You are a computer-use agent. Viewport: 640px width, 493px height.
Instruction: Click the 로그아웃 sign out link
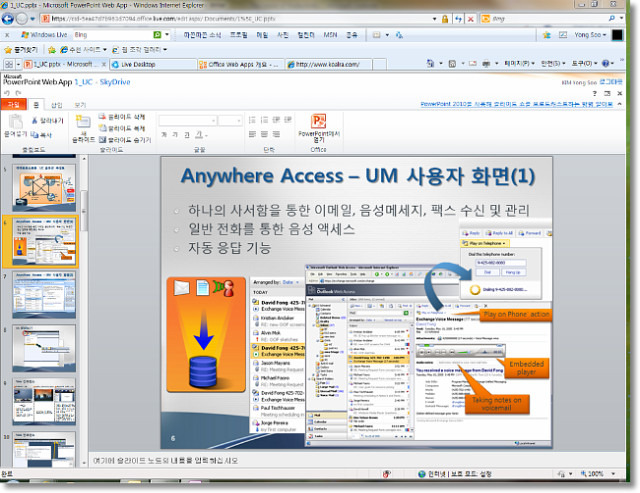click(611, 82)
